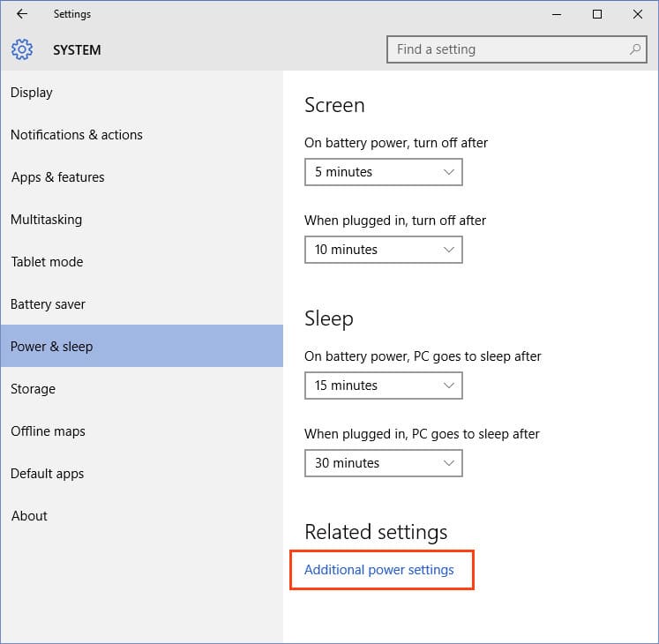The image size is (659, 644).
Task: Click Additional power settings link
Action: (x=379, y=570)
